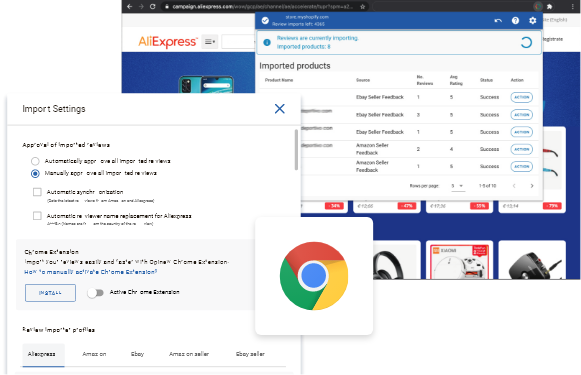Open the manually activate Chrome Extension link
This screenshot has height=375, width=581.
pyautogui.click(x=90, y=272)
